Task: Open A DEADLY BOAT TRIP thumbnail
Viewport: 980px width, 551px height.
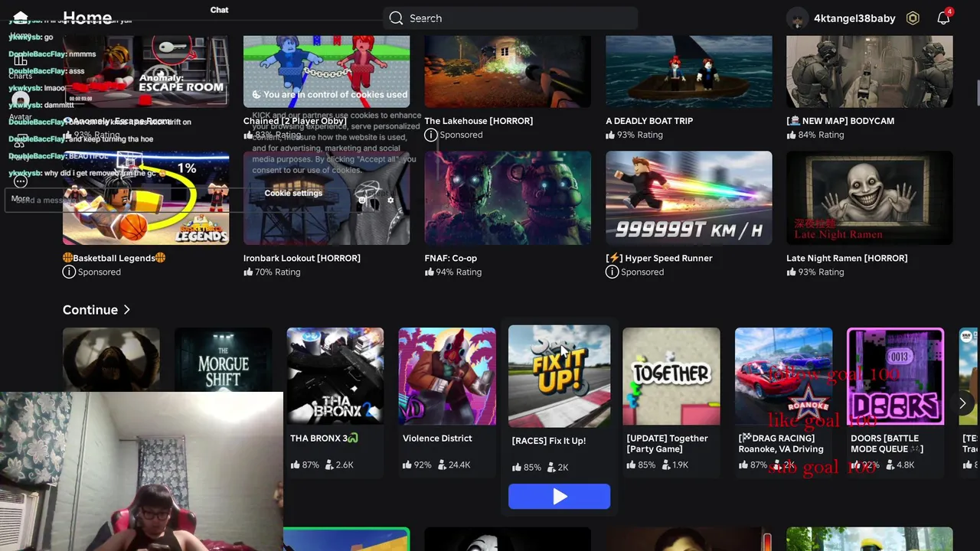Action: (x=689, y=71)
